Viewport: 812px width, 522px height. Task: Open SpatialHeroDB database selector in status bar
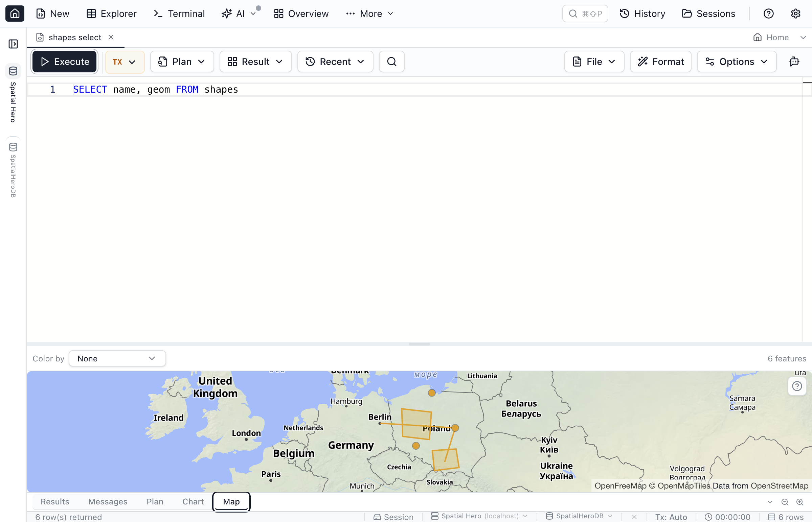[x=579, y=516]
